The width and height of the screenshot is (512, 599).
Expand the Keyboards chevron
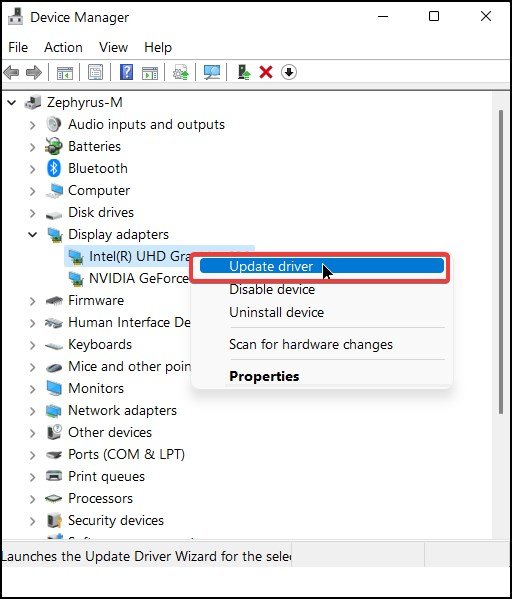pos(33,345)
